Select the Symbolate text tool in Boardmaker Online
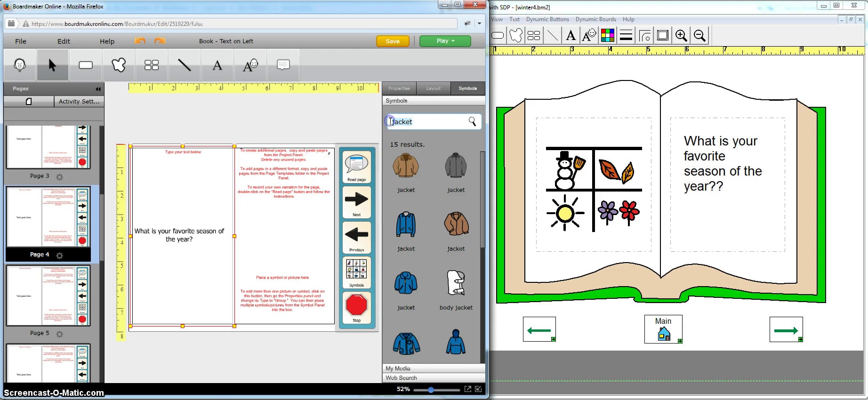868x400 pixels. (x=250, y=65)
